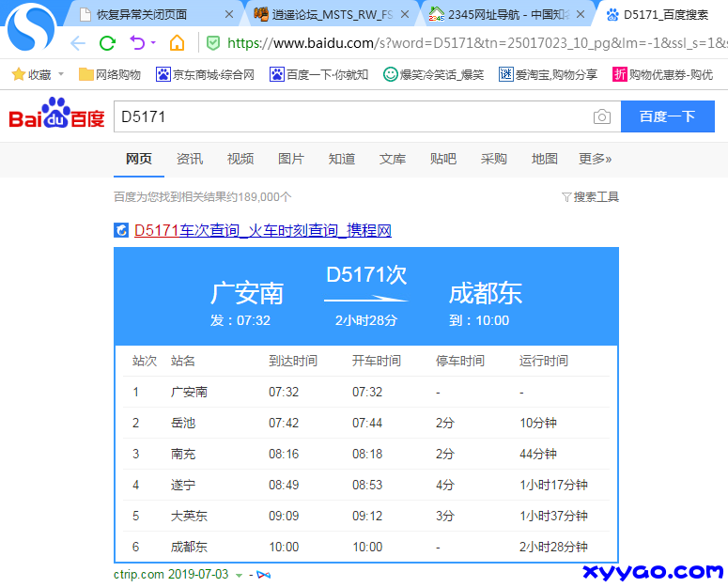Open camera image search in Baidu box
This screenshot has width=728, height=587.
601,116
